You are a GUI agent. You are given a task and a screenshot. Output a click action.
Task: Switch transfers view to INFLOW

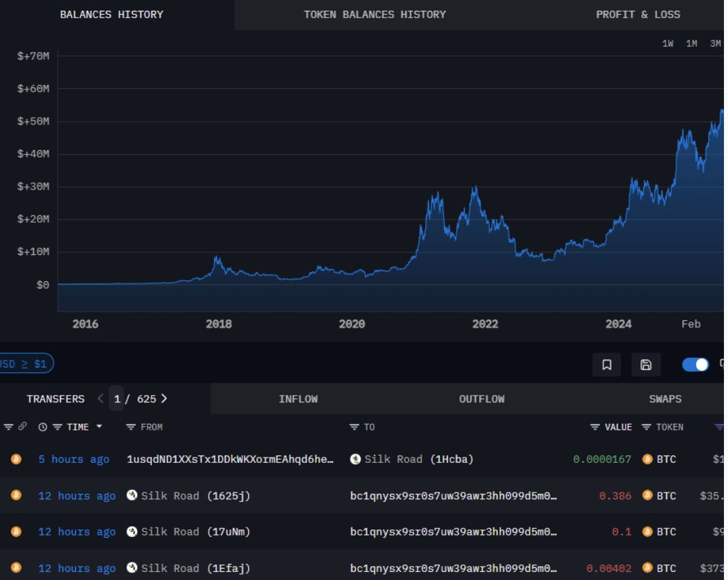click(298, 398)
